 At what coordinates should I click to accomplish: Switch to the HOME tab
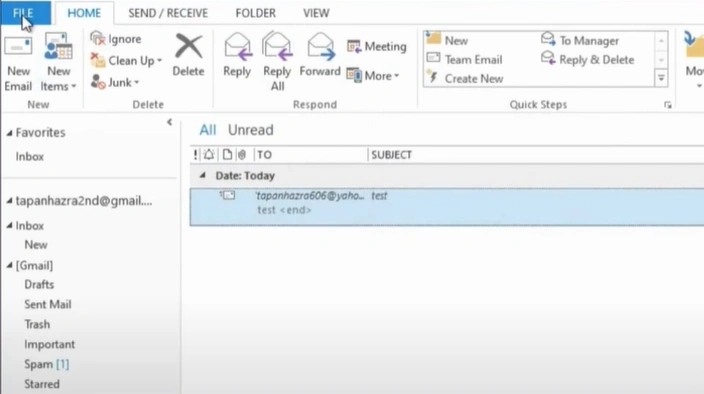tap(84, 13)
